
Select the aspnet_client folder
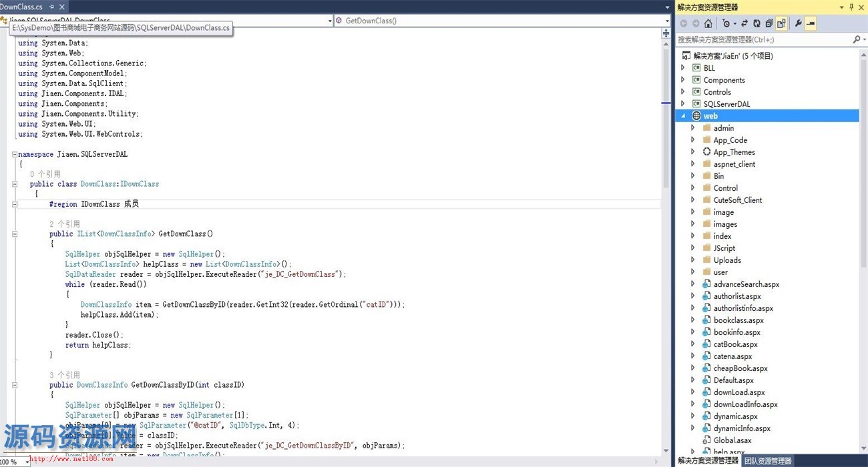pyautogui.click(x=734, y=164)
